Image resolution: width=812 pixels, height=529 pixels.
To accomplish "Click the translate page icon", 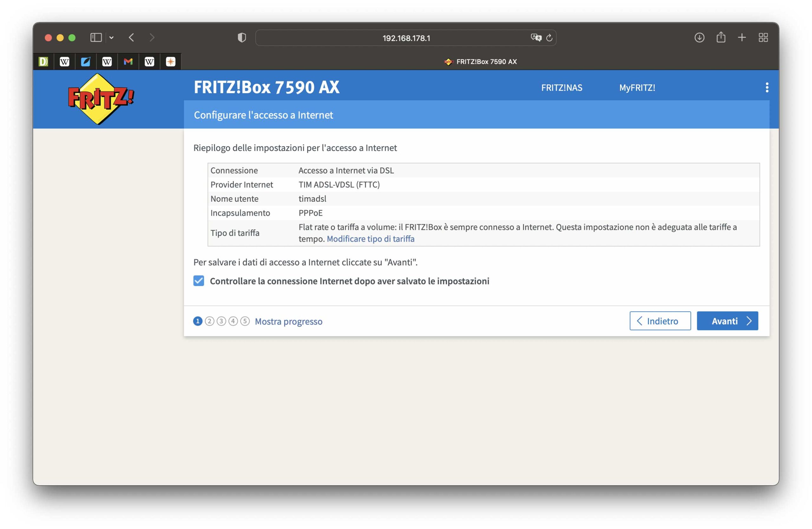I will point(536,37).
